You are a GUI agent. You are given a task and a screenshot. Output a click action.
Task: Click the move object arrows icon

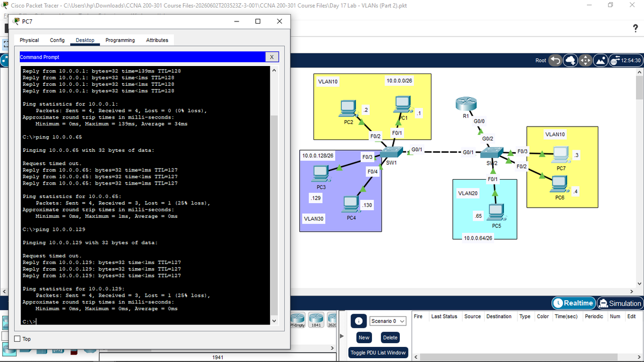click(585, 60)
